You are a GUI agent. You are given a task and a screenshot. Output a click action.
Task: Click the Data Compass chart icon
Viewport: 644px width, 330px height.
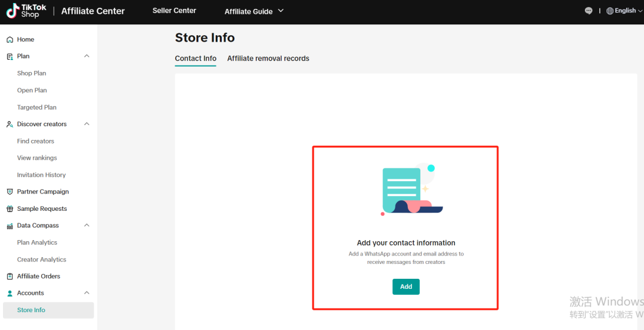[x=10, y=226]
